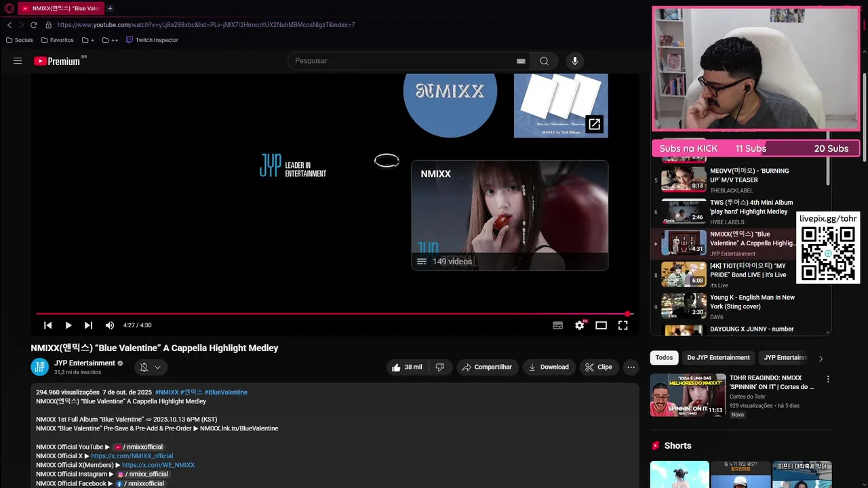Click the Download button
Screen dimensions: 868x488
pyautogui.click(x=549, y=367)
